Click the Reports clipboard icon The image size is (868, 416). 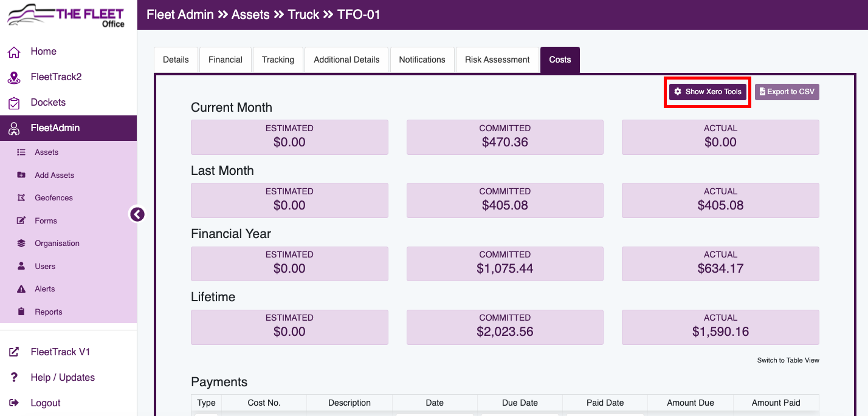(21, 312)
